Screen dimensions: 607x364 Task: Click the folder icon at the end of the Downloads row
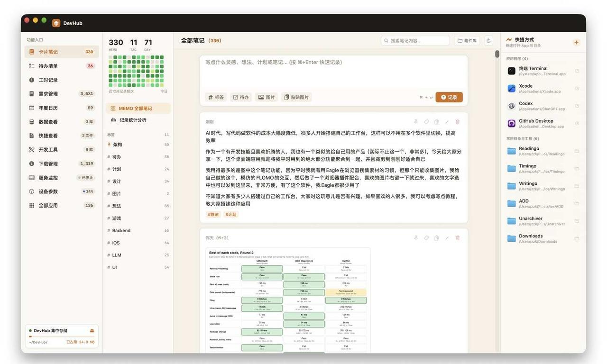(577, 238)
